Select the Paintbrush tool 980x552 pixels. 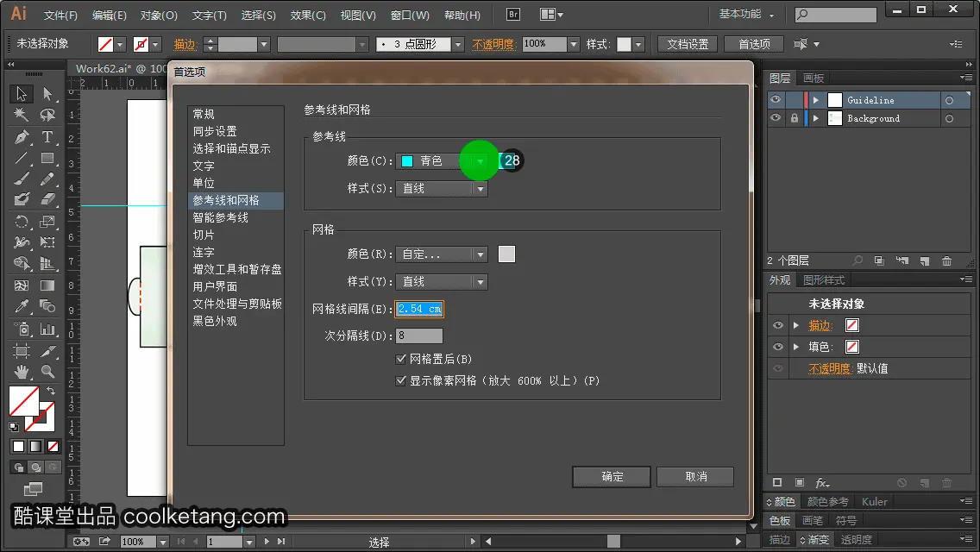pos(22,179)
